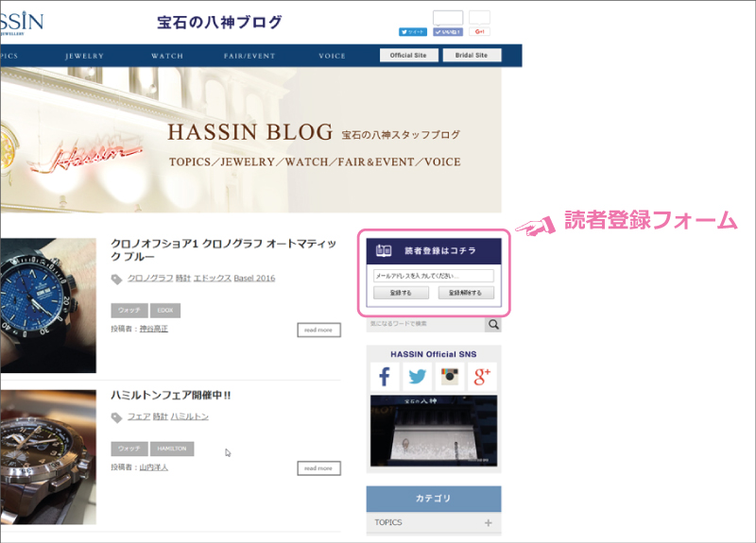Open the VOICE menu item
Image resolution: width=756 pixels, height=543 pixels.
333,56
